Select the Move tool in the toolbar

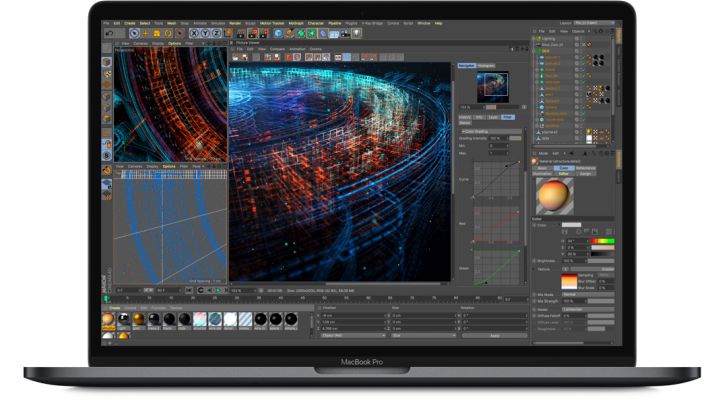tap(144, 32)
